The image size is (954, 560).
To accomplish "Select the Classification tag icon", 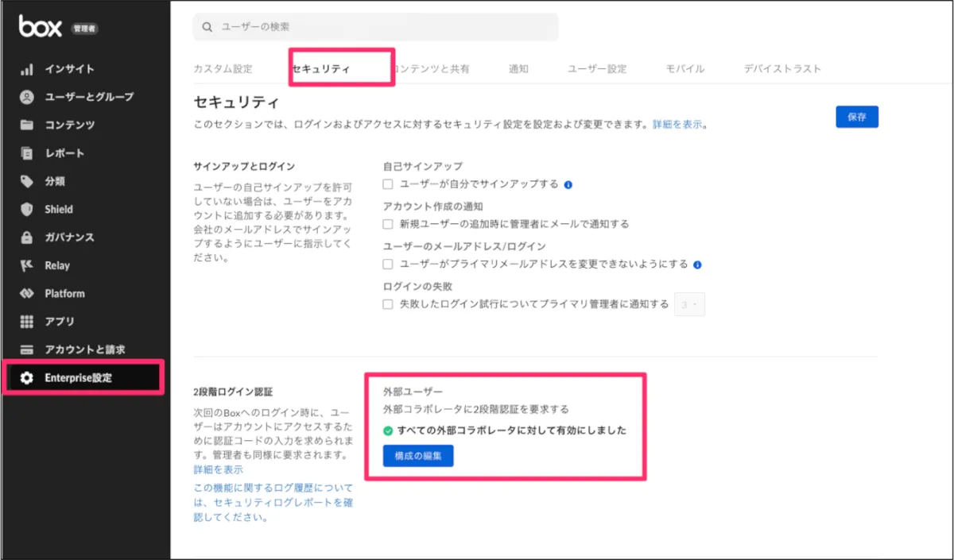I will pyautogui.click(x=27, y=181).
